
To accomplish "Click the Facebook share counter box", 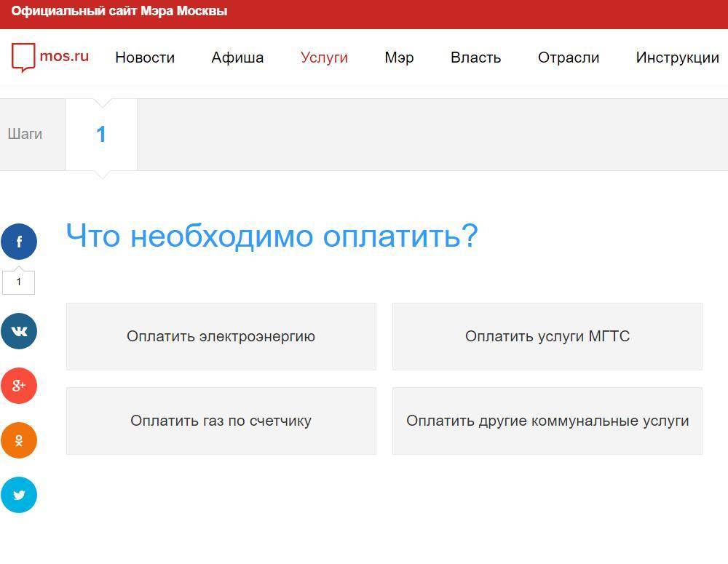I will point(19,282).
